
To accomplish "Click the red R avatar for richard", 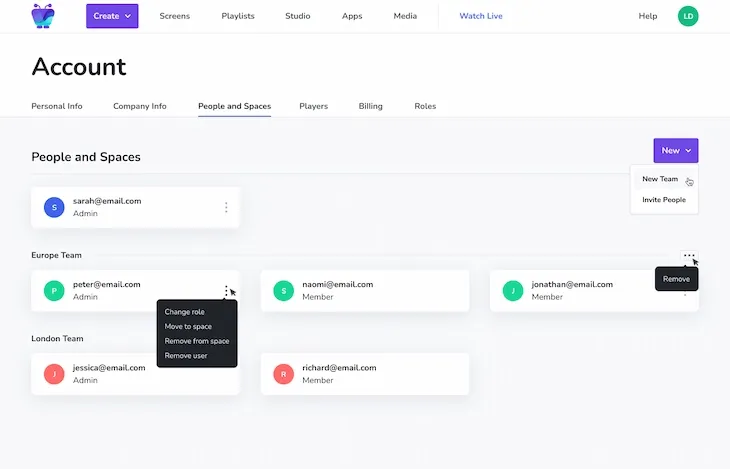I will pos(284,374).
